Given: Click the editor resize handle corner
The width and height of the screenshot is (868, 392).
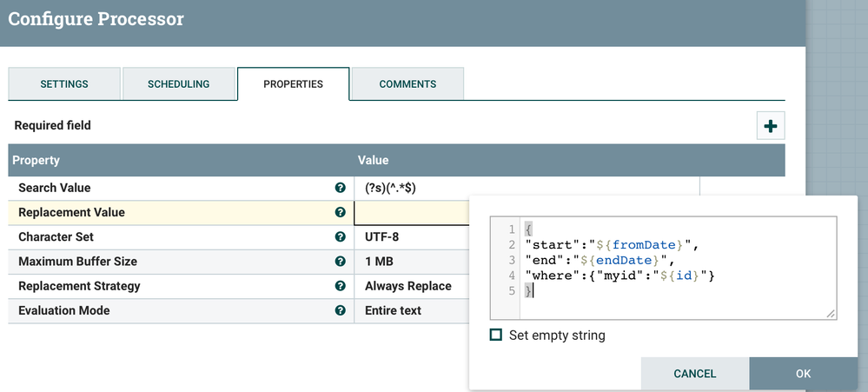Looking at the screenshot, I should pos(831,313).
